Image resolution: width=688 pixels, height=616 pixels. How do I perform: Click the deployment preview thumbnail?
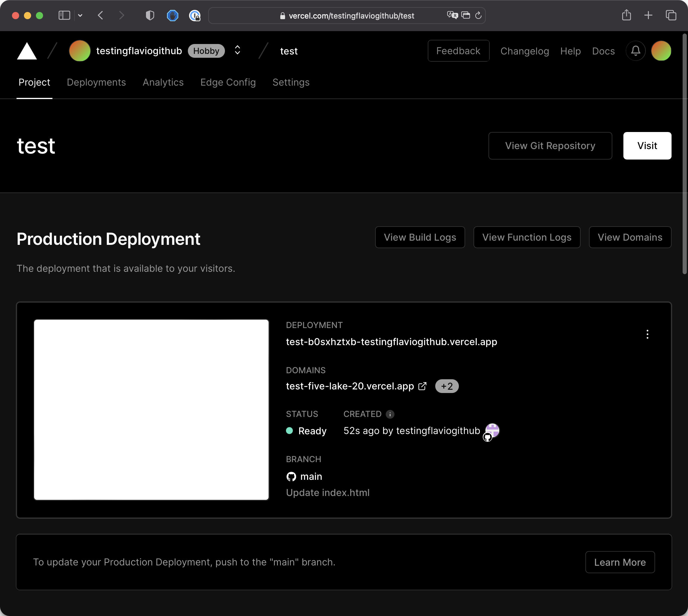[x=151, y=409]
